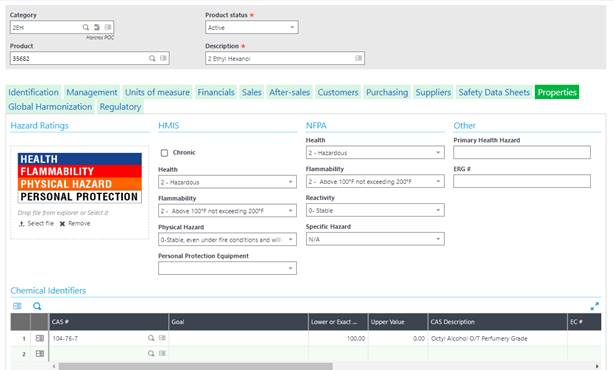This screenshot has width=614, height=370.
Task: Click the search icon in the Product field
Action: pos(152,58)
